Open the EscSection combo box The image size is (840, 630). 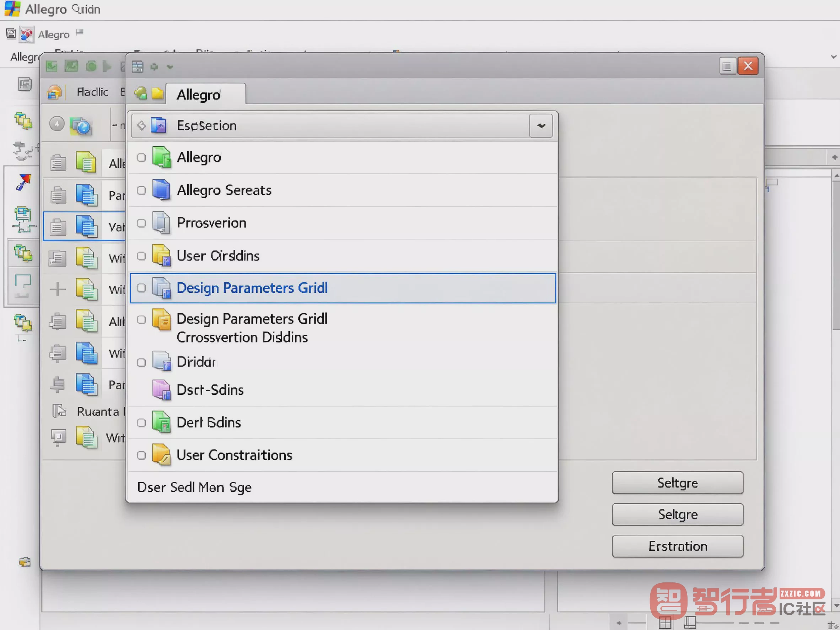coord(341,126)
